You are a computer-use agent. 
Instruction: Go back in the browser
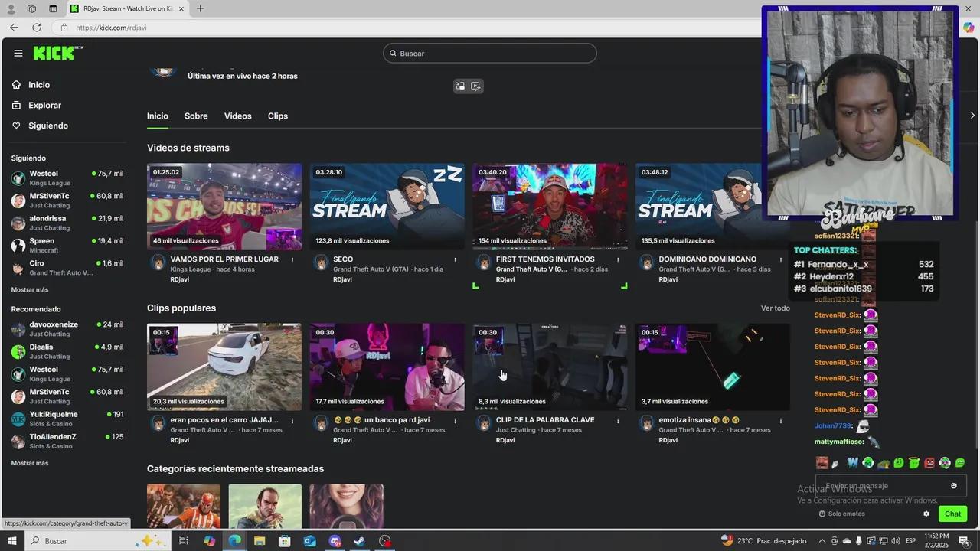[x=15, y=28]
